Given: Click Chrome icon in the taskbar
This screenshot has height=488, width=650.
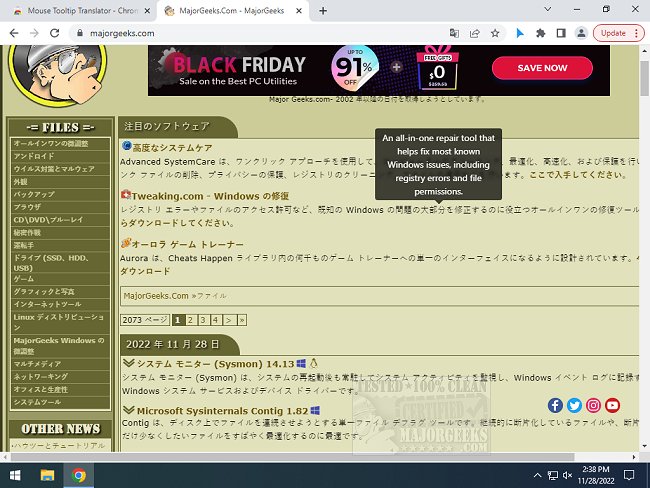Looking at the screenshot, I should pos(78,475).
